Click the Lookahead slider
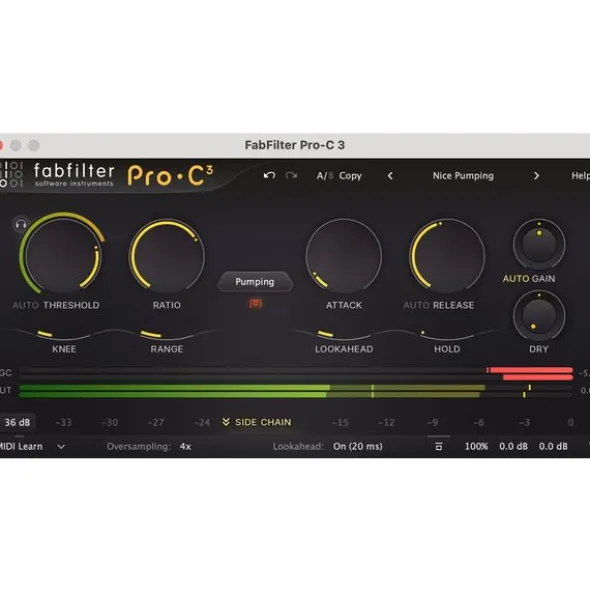Image resolution: width=590 pixels, height=591 pixels. 343,334
